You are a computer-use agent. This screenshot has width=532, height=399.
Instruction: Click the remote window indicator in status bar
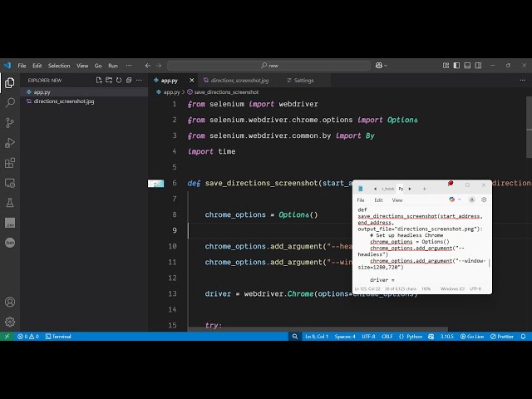coord(7,337)
